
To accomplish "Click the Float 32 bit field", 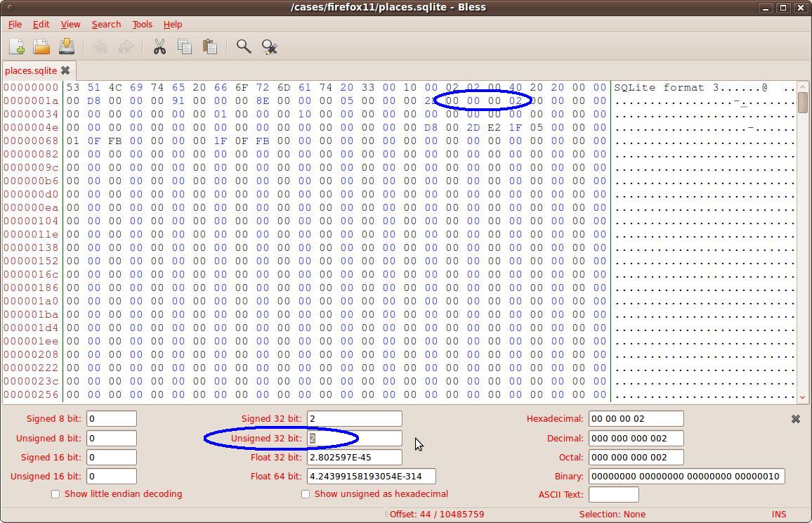I will pos(354,457).
